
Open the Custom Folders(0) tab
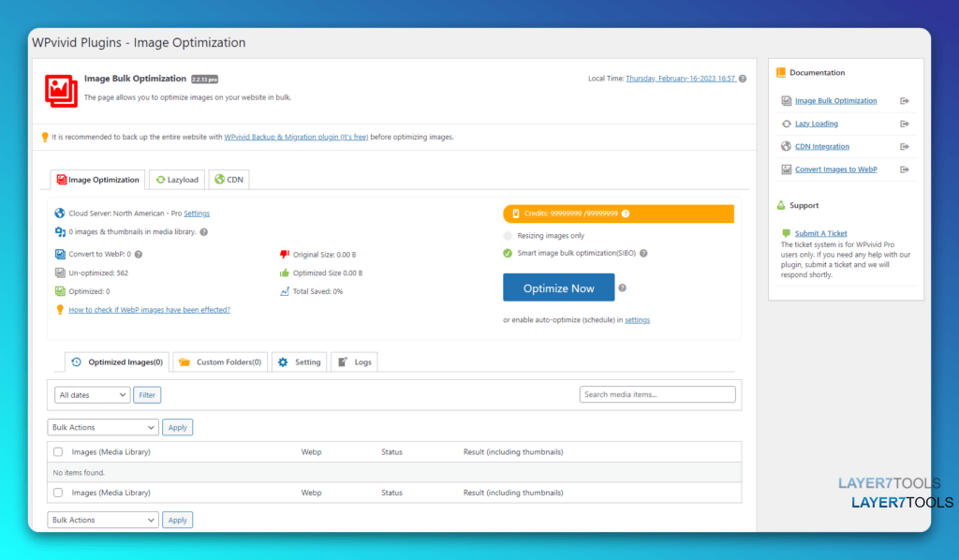point(220,361)
